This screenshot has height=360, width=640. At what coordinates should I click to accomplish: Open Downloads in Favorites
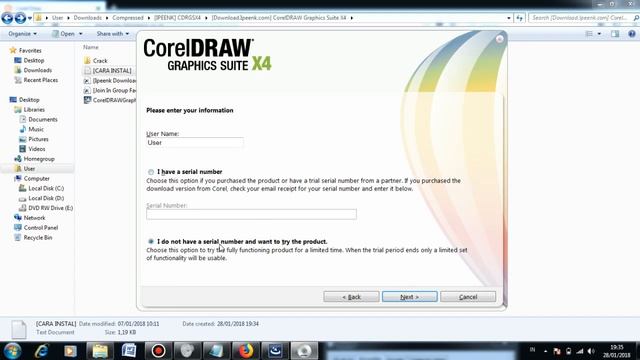pos(33,70)
